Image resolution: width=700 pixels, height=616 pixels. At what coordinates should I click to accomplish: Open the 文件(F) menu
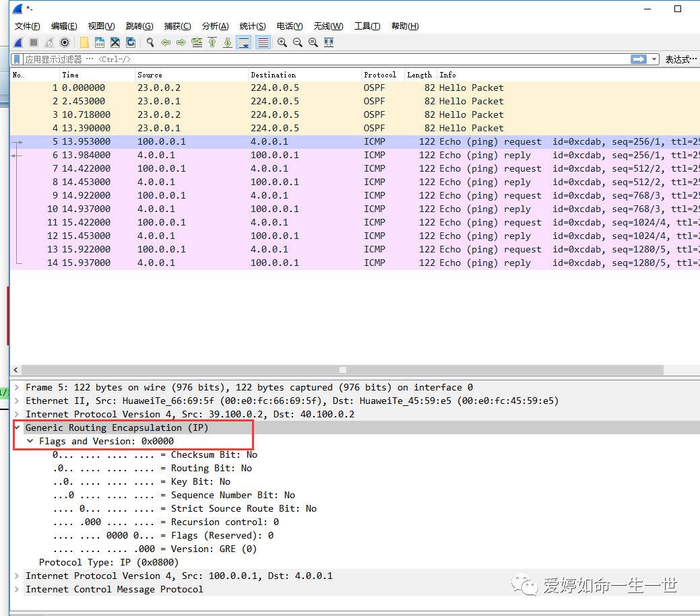(27, 26)
